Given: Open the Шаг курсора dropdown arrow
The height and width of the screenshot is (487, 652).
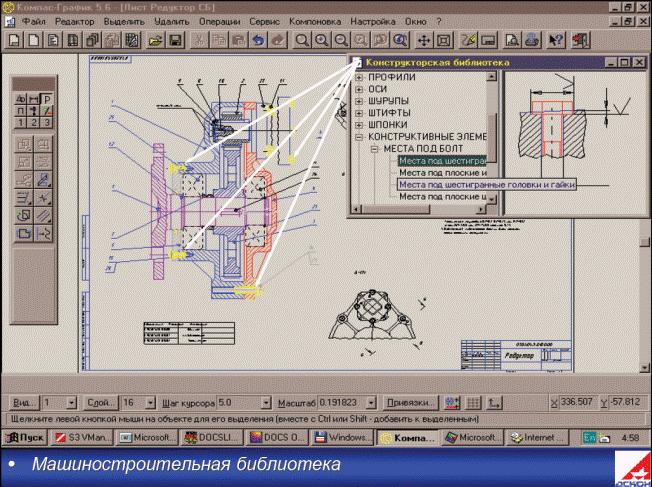Looking at the screenshot, I should pyautogui.click(x=266, y=403).
